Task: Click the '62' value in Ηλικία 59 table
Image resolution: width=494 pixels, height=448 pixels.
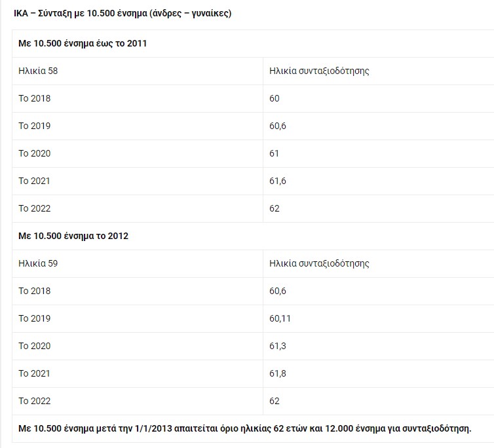Action: click(x=275, y=401)
